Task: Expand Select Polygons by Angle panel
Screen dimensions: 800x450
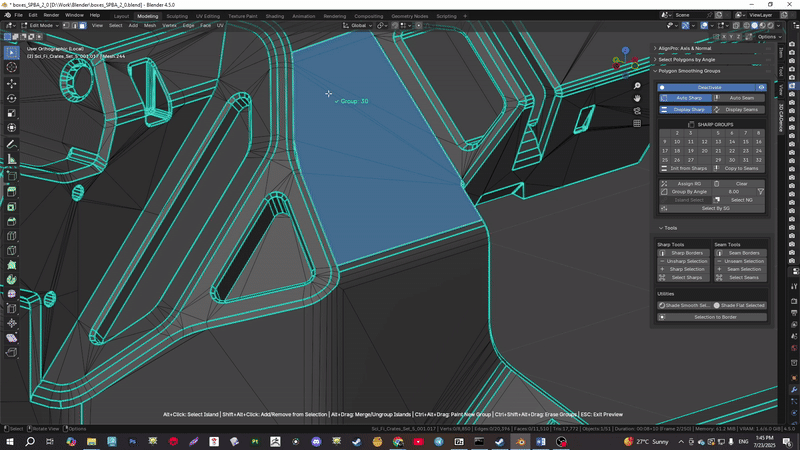Action: pos(686,60)
